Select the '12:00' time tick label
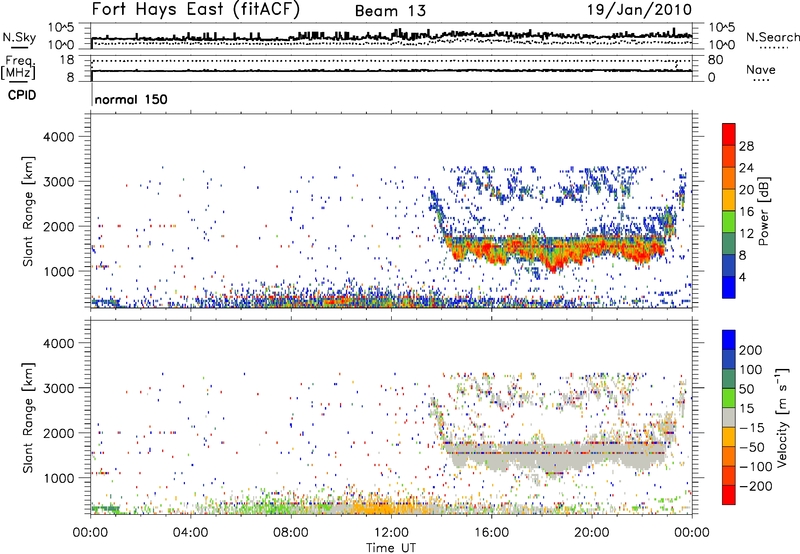The width and height of the screenshot is (800, 554). point(391,533)
